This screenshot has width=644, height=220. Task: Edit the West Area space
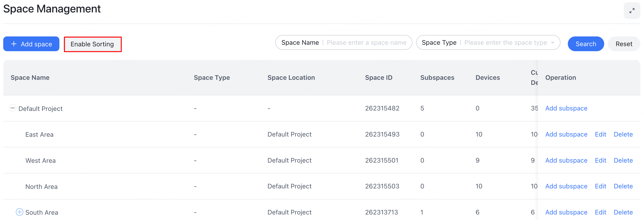point(600,160)
